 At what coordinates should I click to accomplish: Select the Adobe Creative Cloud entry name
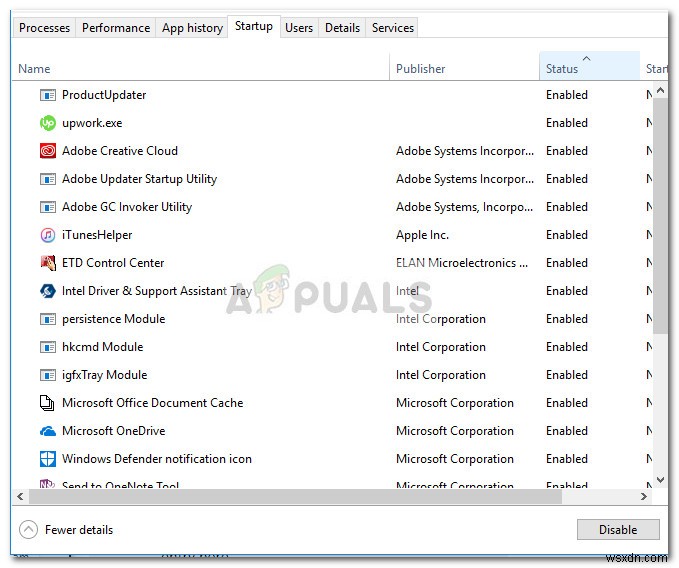120,151
